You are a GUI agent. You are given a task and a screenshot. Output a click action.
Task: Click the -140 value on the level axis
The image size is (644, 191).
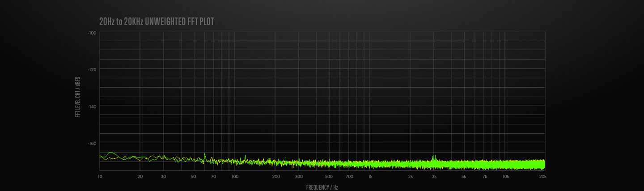pos(92,106)
